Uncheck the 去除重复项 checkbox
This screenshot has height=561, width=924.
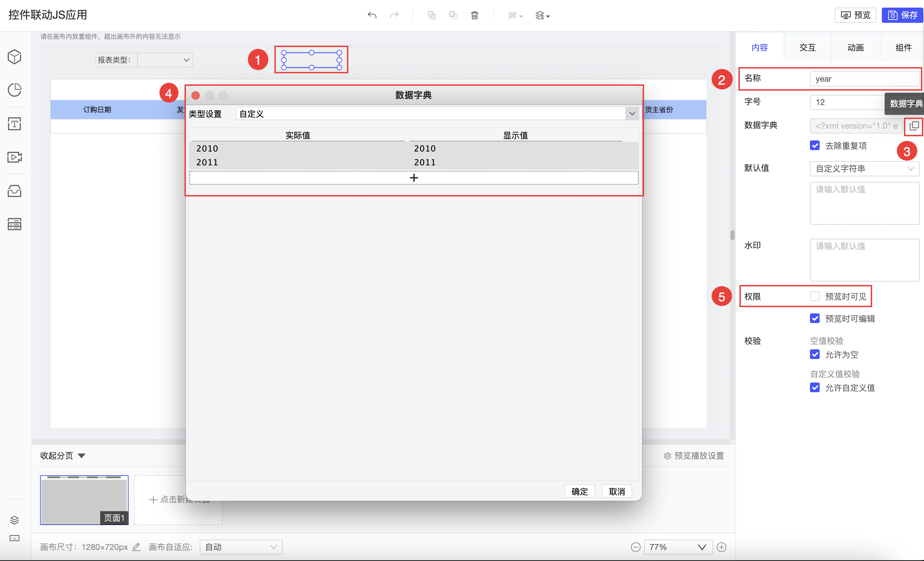pos(814,146)
